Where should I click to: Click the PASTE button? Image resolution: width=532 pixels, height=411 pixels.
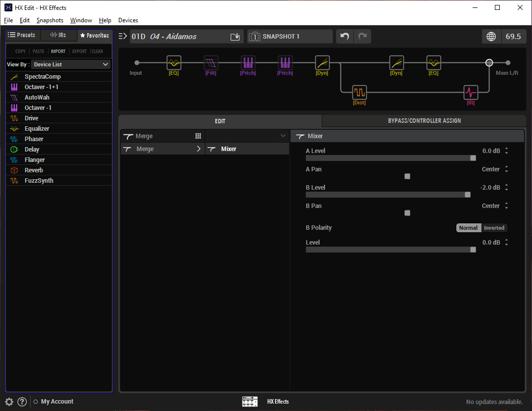pyautogui.click(x=38, y=51)
